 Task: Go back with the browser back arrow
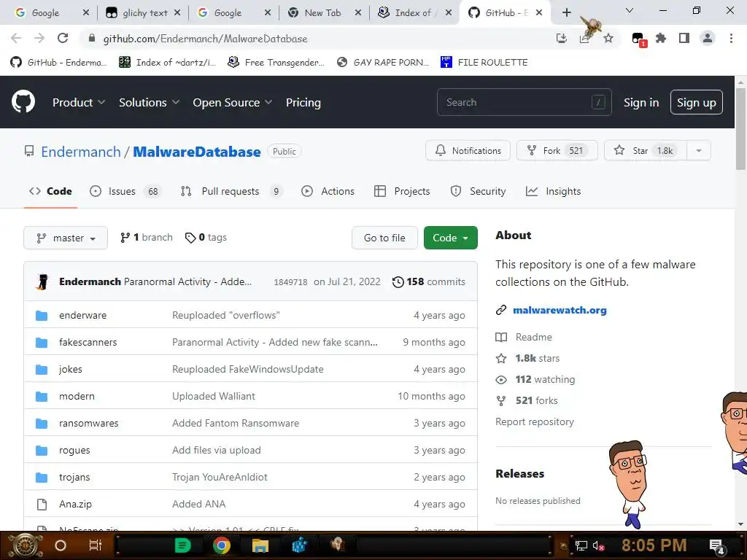tap(16, 39)
